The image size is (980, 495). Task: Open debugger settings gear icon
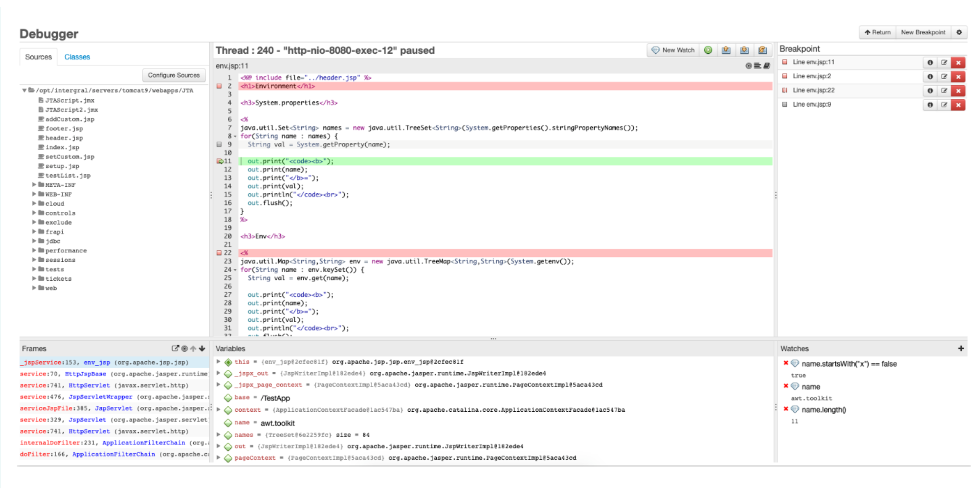click(x=959, y=32)
